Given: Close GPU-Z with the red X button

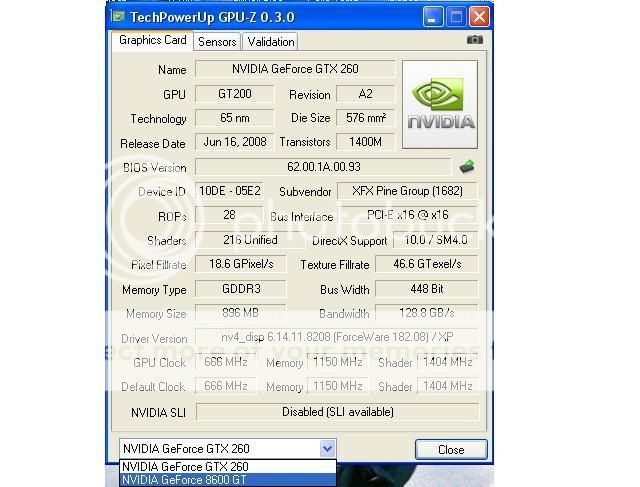Looking at the screenshot, I should point(479,17).
